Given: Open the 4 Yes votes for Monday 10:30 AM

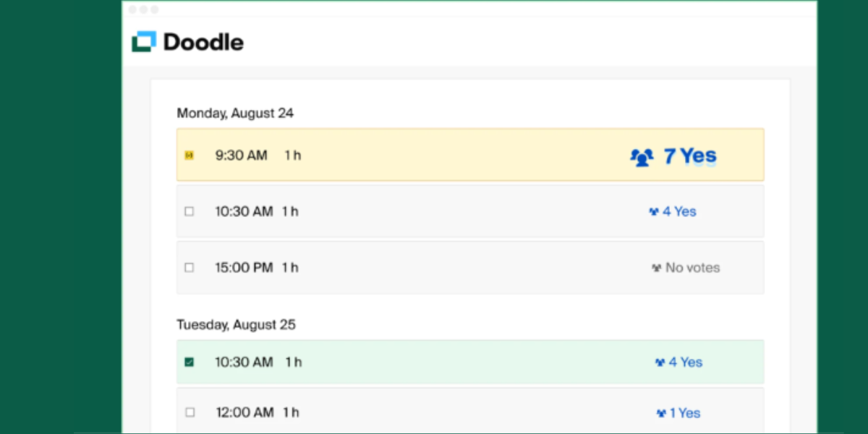Looking at the screenshot, I should pos(680,211).
